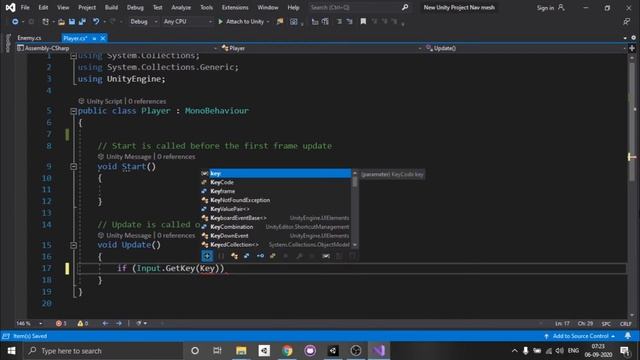
Task: Open File Explorer from the taskbar
Action: 241,351
